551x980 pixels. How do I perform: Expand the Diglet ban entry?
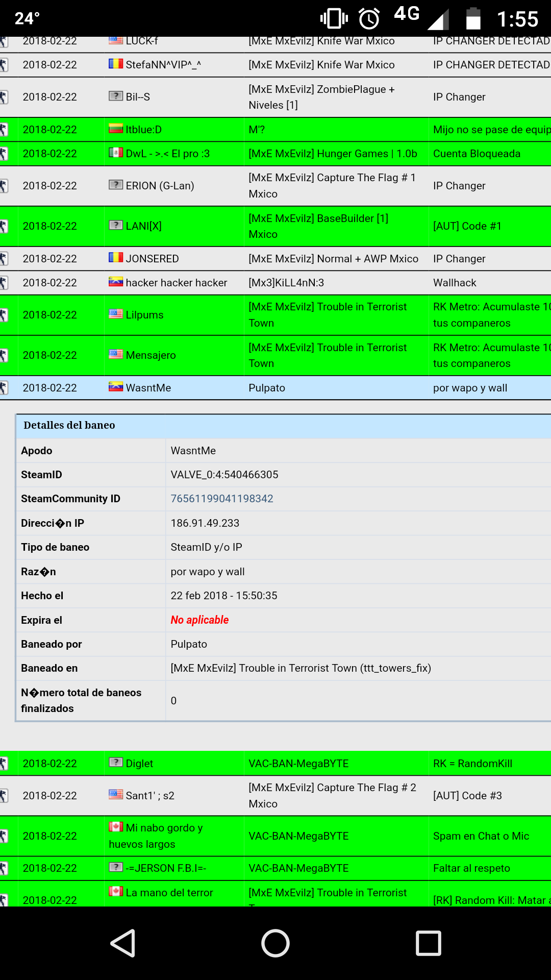click(275, 764)
